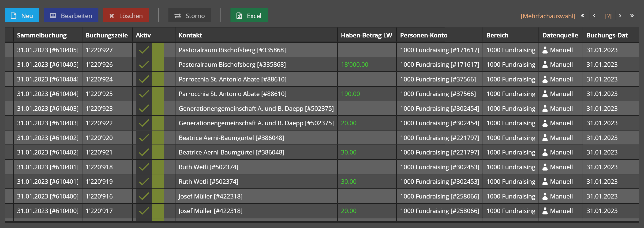The height and width of the screenshot is (228, 644).
Task: Jump to first page double-arrow icon
Action: [583, 16]
